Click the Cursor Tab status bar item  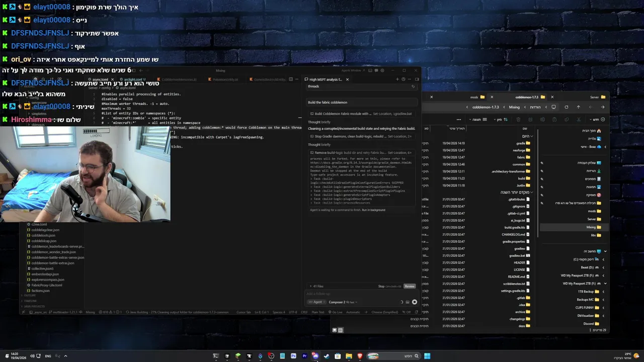point(244,312)
